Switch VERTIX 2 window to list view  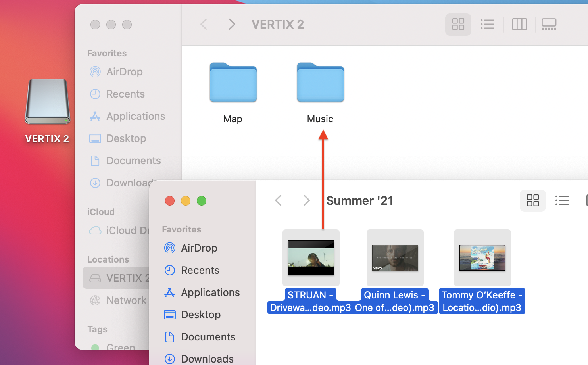(x=487, y=25)
